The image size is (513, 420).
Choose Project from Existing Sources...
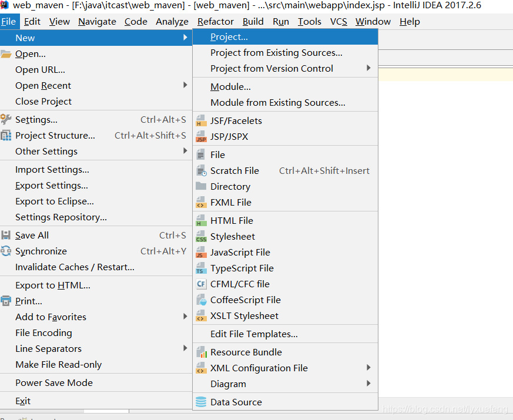click(285, 53)
